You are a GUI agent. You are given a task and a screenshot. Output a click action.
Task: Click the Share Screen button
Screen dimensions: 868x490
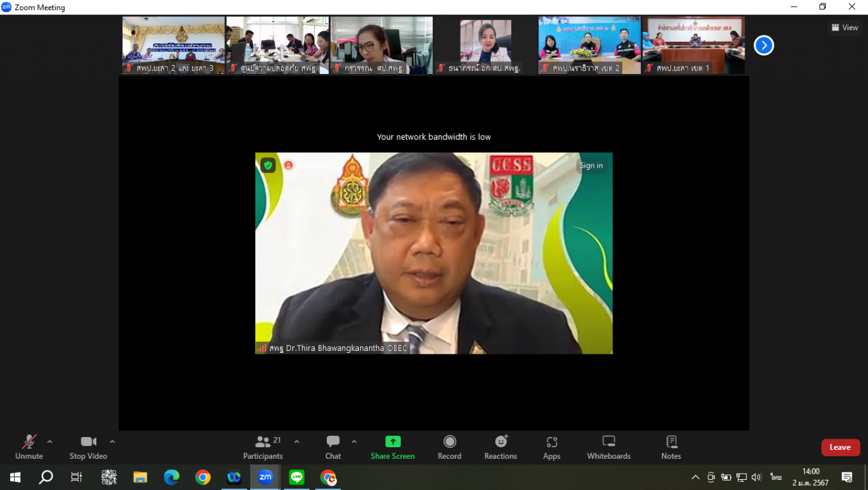[x=393, y=447]
